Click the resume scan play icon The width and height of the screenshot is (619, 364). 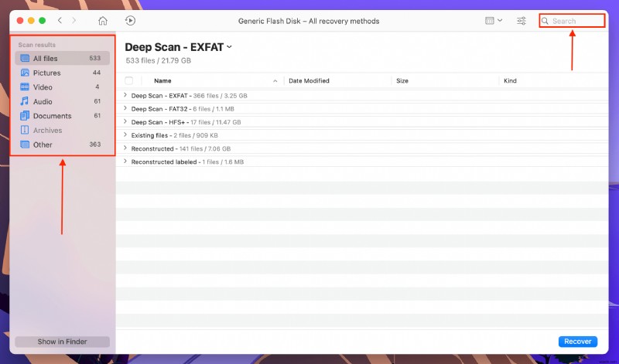130,21
